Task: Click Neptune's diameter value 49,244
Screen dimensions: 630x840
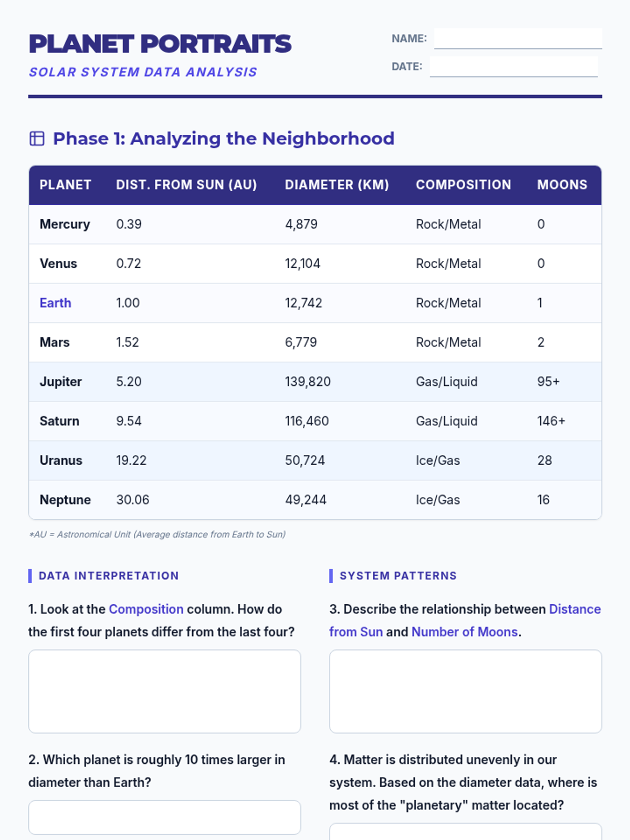Action: (x=306, y=500)
